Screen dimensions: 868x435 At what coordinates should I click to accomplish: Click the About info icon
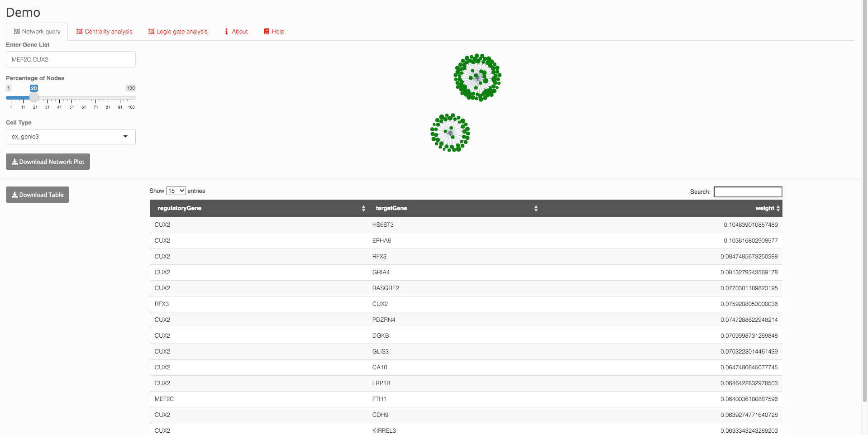[x=226, y=32]
